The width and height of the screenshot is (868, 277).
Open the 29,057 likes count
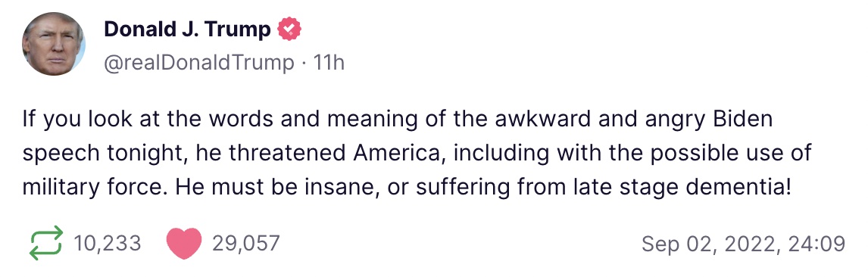click(246, 243)
